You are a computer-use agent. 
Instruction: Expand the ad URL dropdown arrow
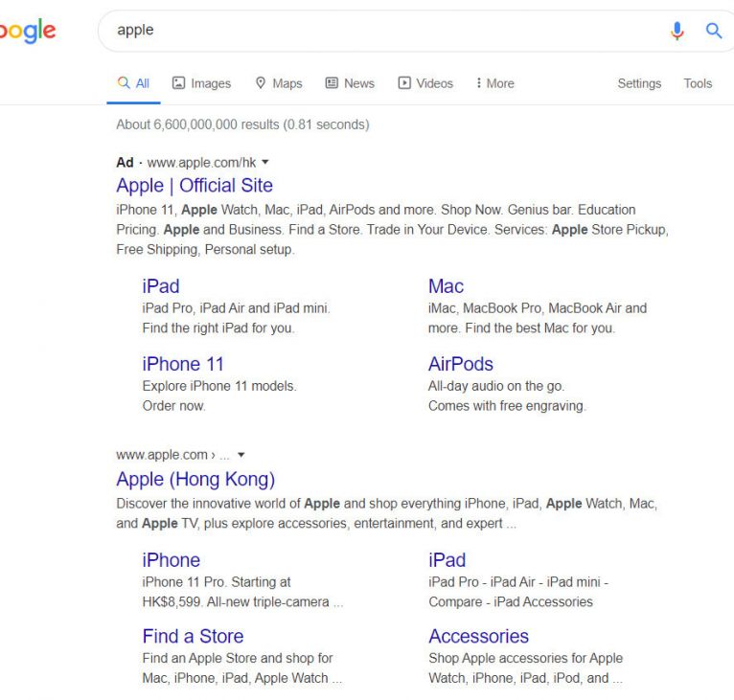[x=265, y=163]
